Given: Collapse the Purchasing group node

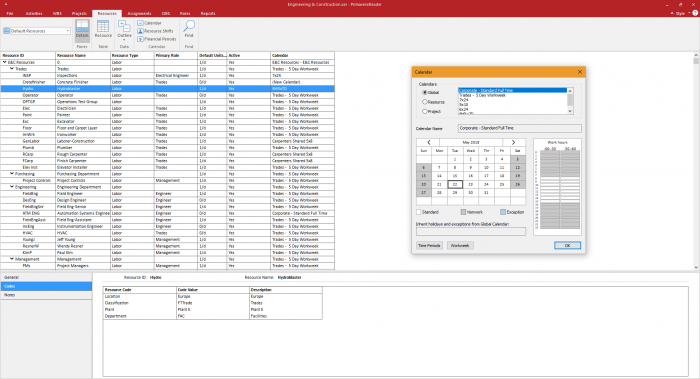Looking at the screenshot, I should point(12,174).
